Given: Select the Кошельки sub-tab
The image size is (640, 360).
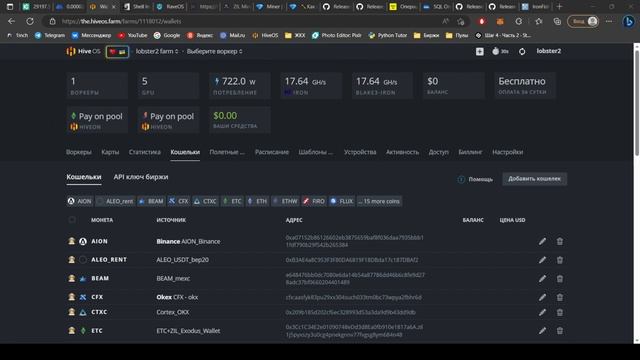Looking at the screenshot, I should [x=84, y=177].
